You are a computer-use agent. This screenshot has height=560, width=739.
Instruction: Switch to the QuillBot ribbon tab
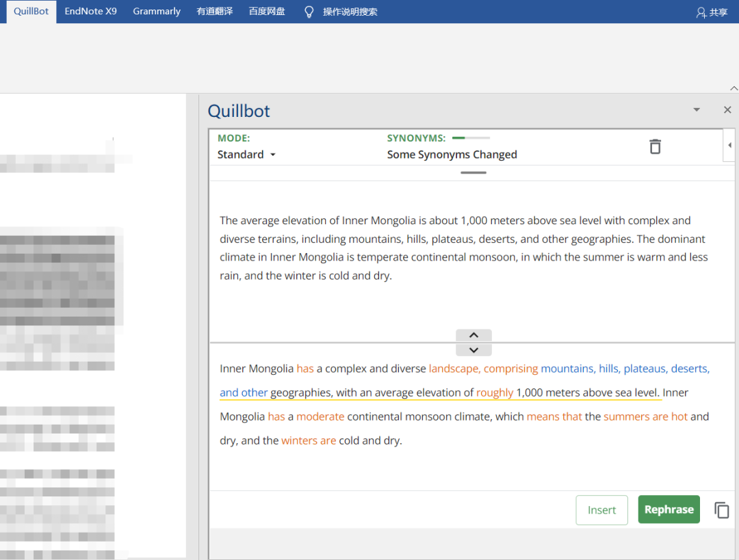pyautogui.click(x=31, y=12)
